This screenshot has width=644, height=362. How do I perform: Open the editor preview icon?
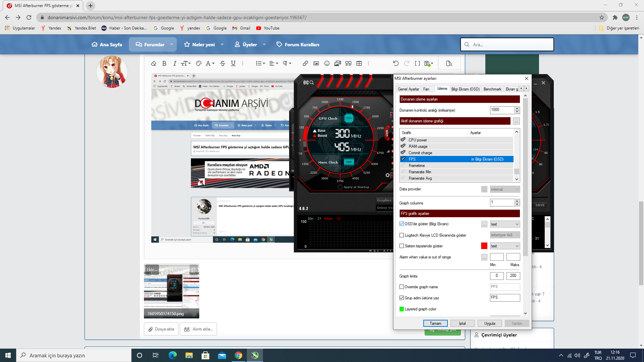point(449,63)
